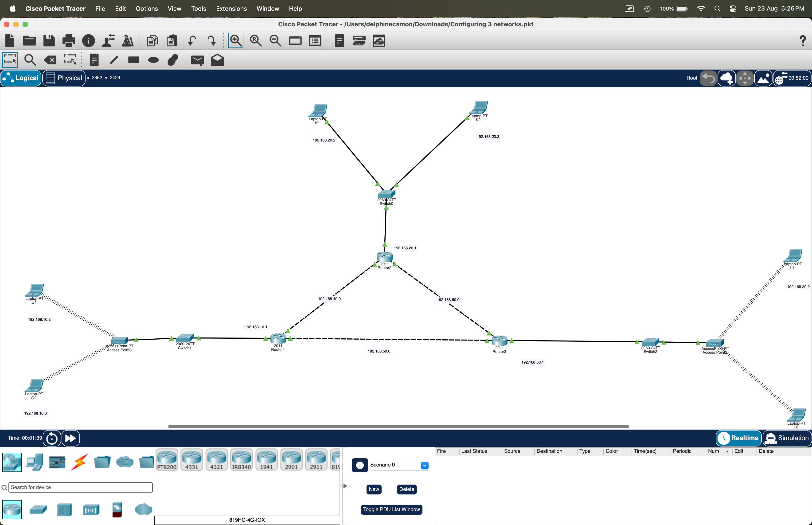Paste with the clipboard icon
This screenshot has width=812, height=525.
172,41
